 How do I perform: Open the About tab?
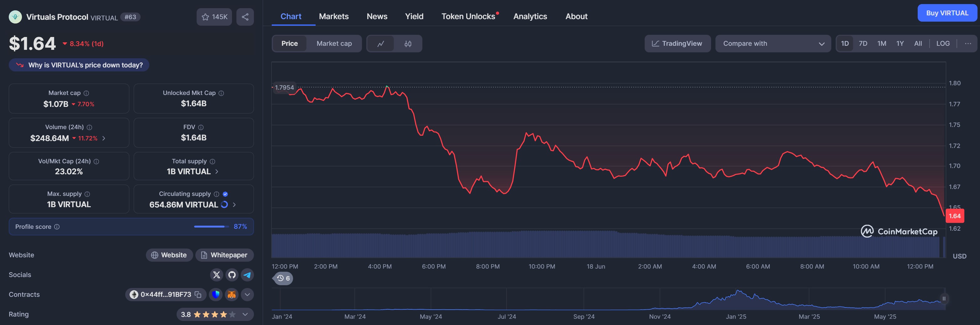pyautogui.click(x=576, y=16)
